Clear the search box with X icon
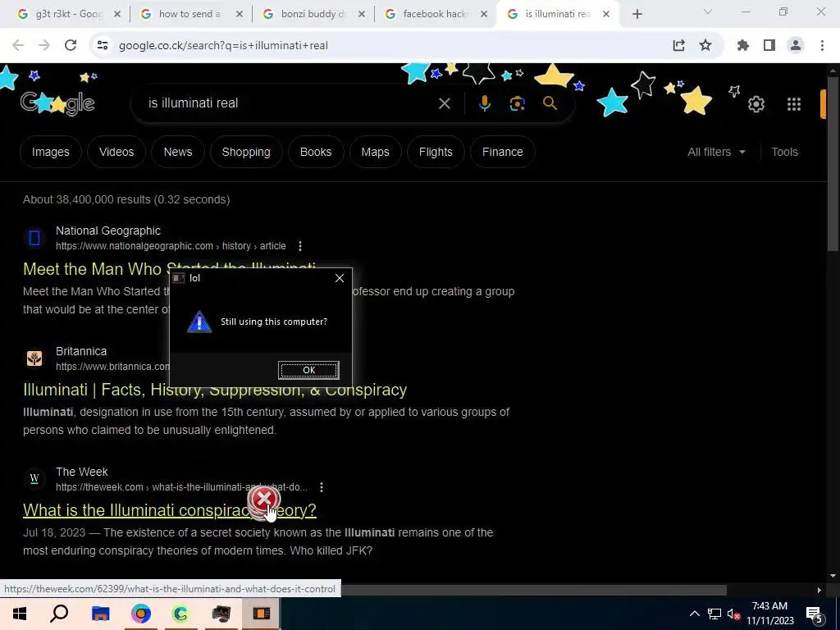 point(444,103)
